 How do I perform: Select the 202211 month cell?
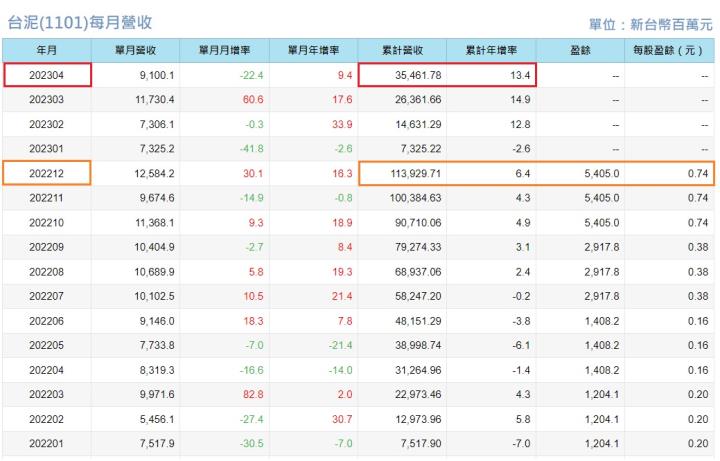[x=47, y=198]
